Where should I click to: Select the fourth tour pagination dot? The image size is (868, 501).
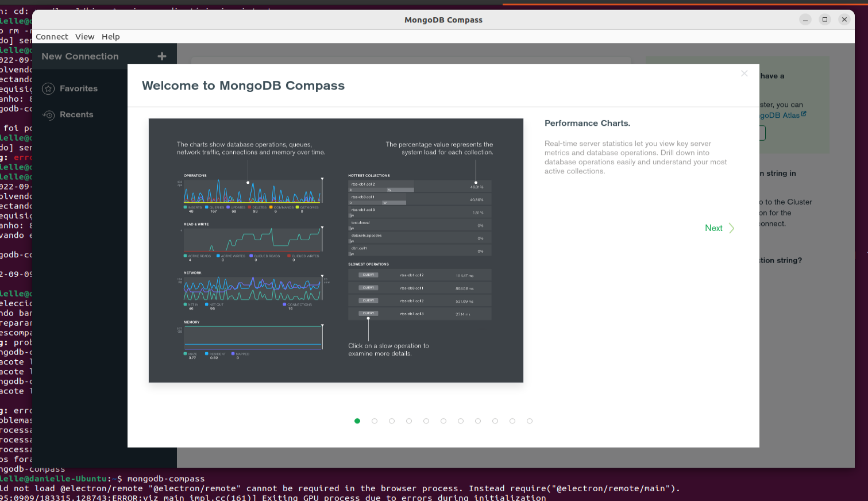(409, 421)
